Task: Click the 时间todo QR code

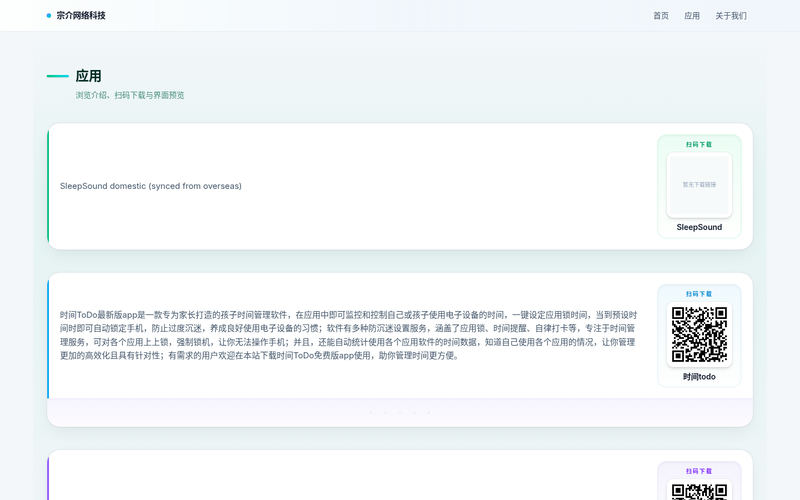Action: tap(699, 335)
